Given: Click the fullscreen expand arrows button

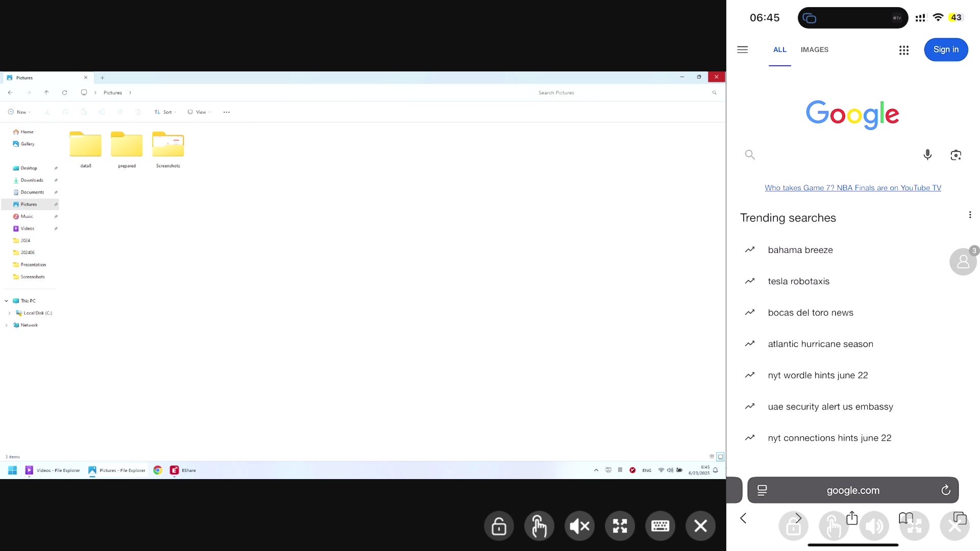Looking at the screenshot, I should pyautogui.click(x=620, y=526).
